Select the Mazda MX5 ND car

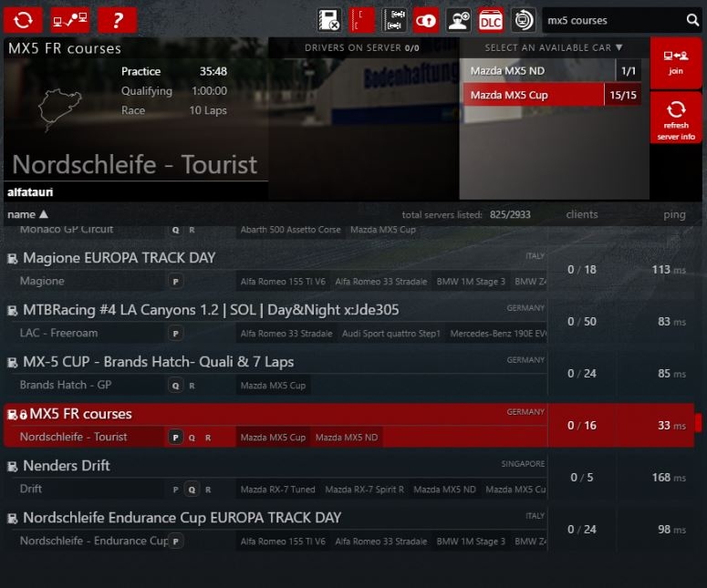click(x=552, y=71)
